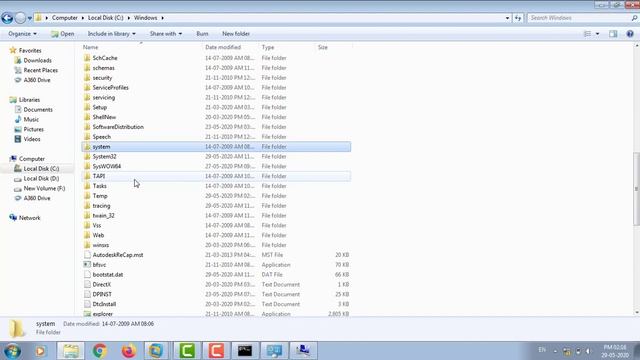
Task: Select the Temp folder icon
Action: (x=87, y=196)
